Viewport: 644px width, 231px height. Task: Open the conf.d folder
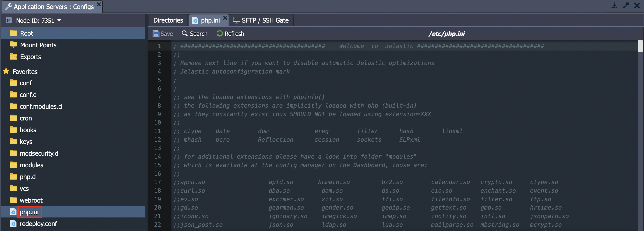tap(28, 95)
